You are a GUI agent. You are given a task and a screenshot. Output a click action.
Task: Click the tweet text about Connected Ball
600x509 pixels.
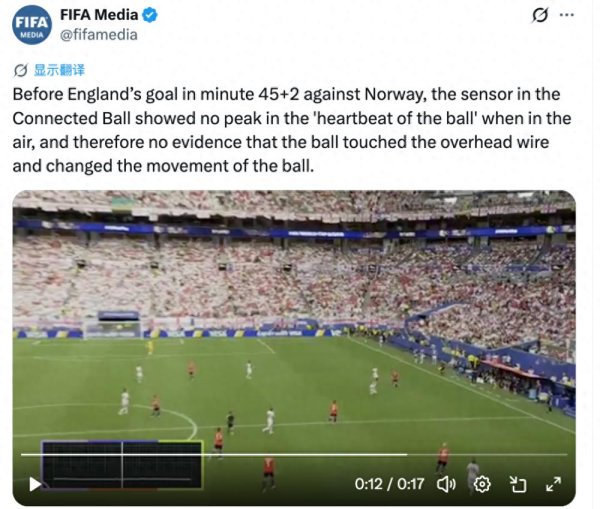tap(292, 130)
